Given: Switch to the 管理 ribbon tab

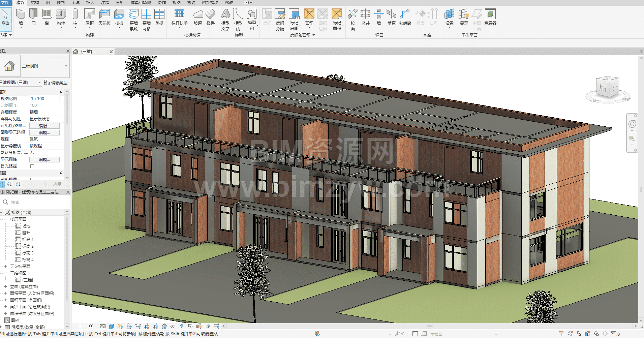Looking at the screenshot, I should click(x=191, y=3).
